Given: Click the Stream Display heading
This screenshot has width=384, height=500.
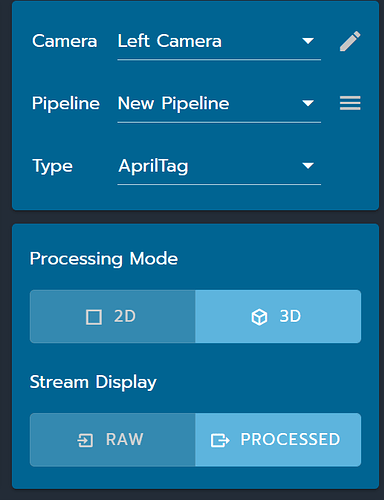Looking at the screenshot, I should pos(93,382).
